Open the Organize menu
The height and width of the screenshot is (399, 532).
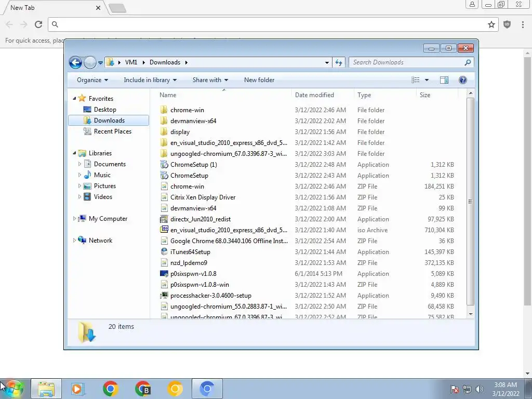pyautogui.click(x=92, y=80)
